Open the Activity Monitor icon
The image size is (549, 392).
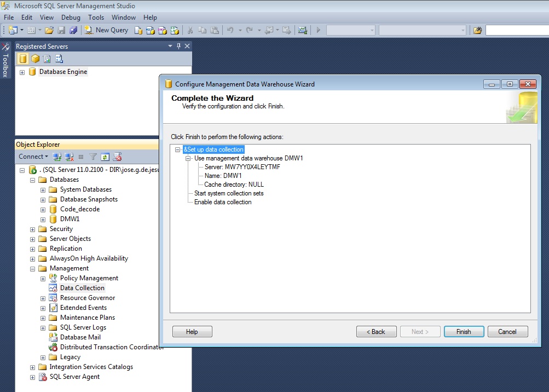[303, 30]
